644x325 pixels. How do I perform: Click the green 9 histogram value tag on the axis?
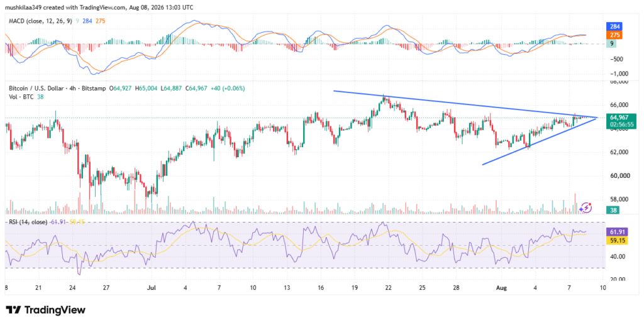click(x=612, y=43)
